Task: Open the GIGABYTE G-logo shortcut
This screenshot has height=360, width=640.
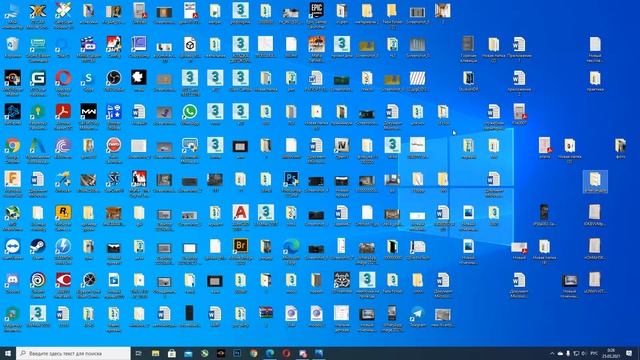Action: (38, 78)
